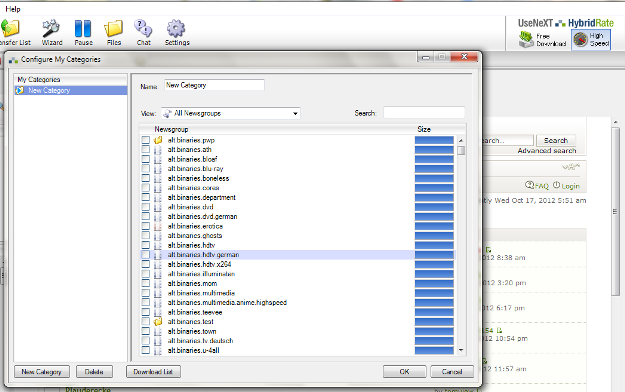Select New Category in My Categories list
This screenshot has width=625, height=392.
click(x=71, y=91)
